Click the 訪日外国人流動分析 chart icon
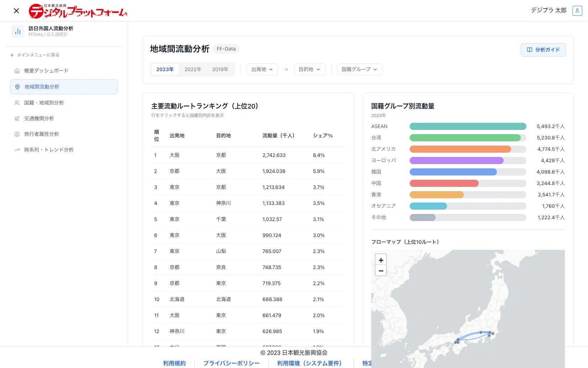This screenshot has height=368, width=588. (x=17, y=31)
